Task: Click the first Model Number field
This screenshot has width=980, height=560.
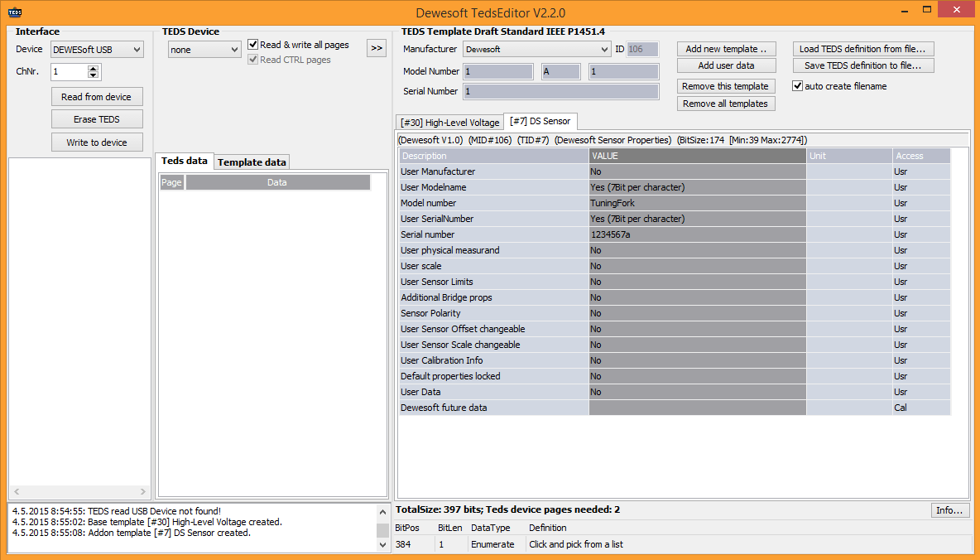Action: (x=498, y=72)
